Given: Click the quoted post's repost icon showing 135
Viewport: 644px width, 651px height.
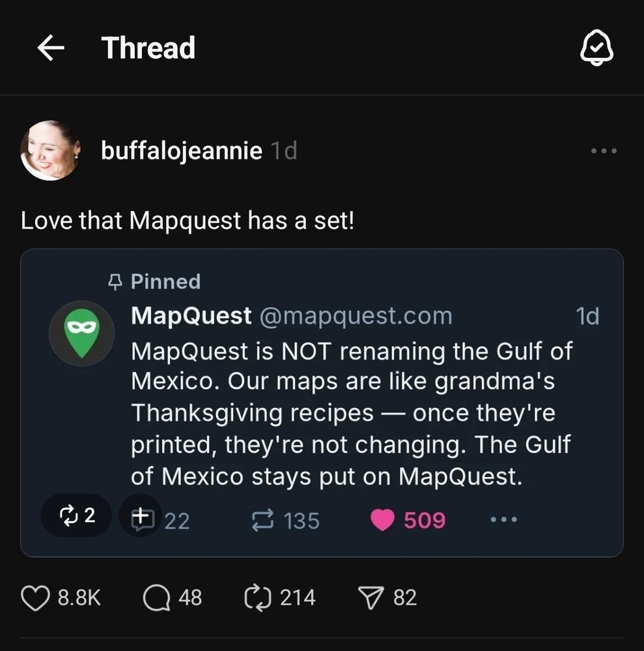Looking at the screenshot, I should [x=263, y=520].
